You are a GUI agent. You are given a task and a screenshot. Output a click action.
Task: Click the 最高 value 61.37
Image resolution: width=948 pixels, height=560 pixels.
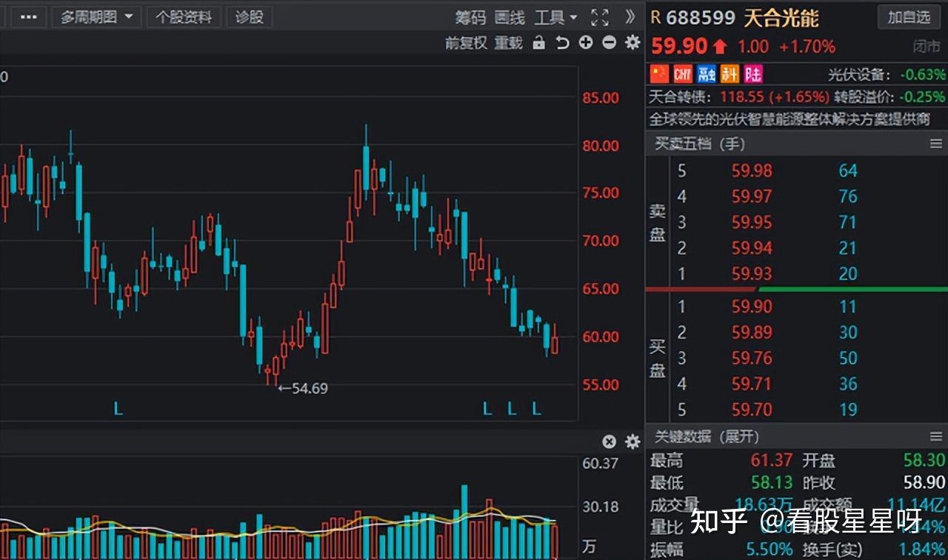pos(772,461)
